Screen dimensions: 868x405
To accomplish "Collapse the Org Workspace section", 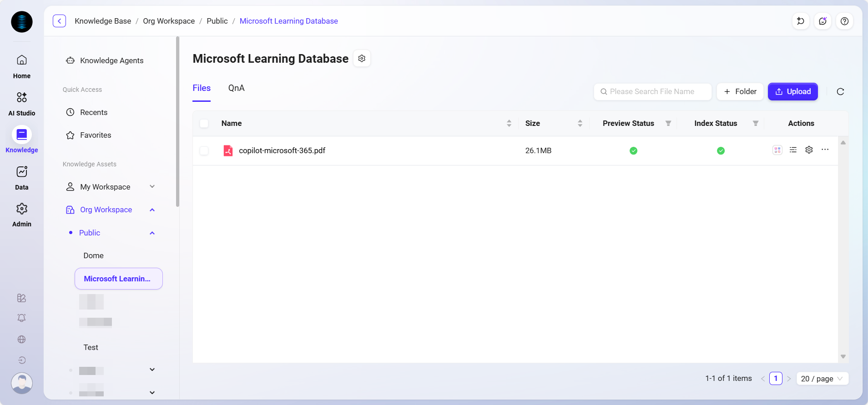I will [x=152, y=210].
